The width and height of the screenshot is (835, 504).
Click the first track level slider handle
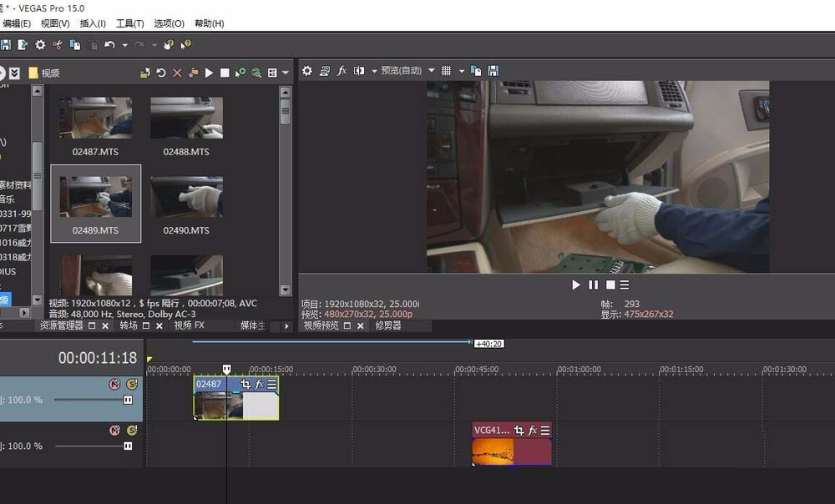click(x=128, y=400)
